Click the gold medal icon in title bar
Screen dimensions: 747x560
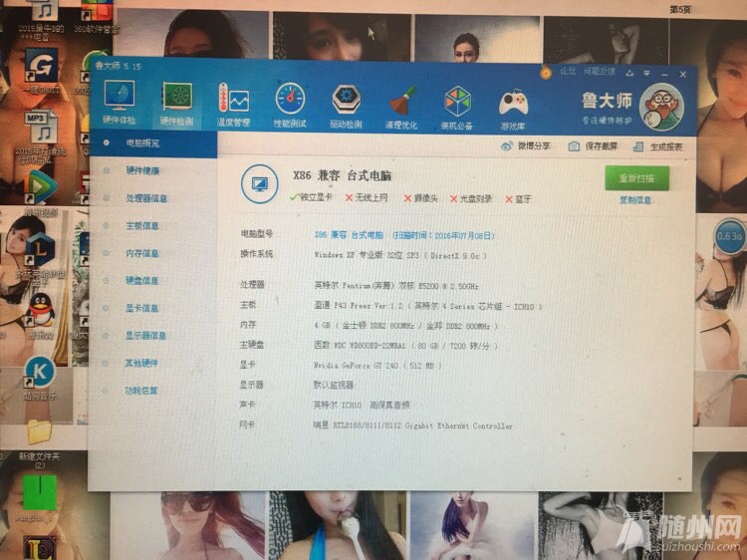pos(546,73)
